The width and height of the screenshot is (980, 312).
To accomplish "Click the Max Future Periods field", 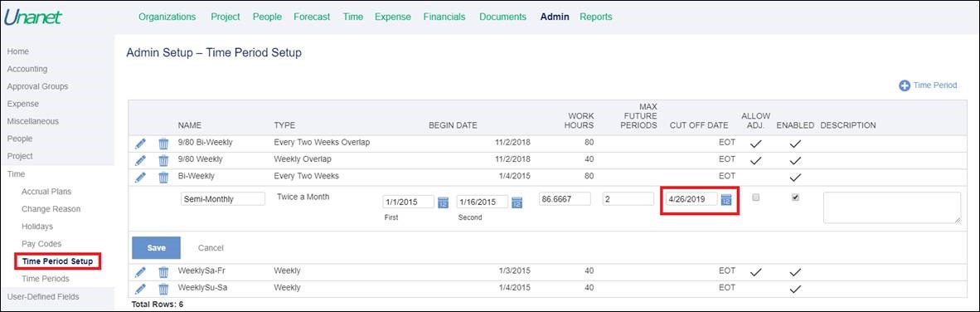I will (x=628, y=199).
